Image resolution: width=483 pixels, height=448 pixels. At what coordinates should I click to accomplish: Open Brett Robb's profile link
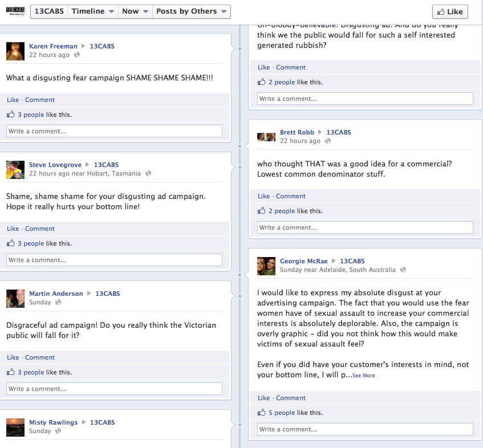coord(297,132)
